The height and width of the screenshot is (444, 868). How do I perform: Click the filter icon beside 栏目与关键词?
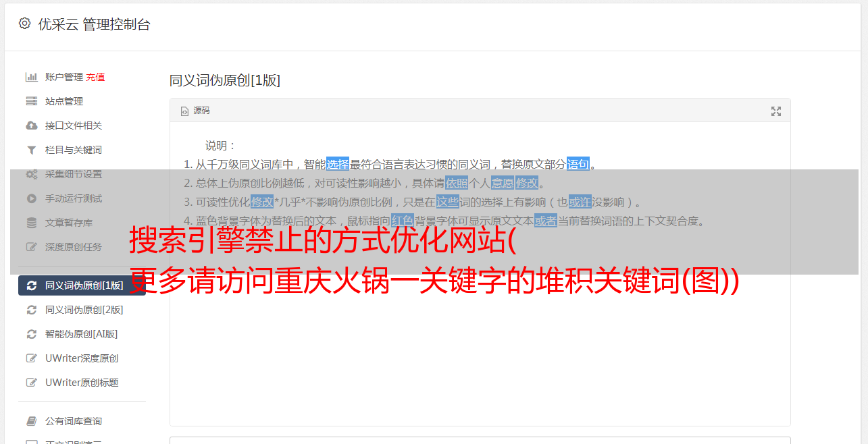pos(31,150)
